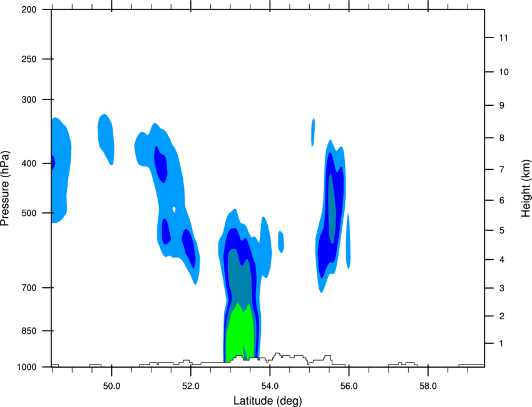Click the 54.0 latitude tick label
The height and width of the screenshot is (407, 532).
(270, 386)
